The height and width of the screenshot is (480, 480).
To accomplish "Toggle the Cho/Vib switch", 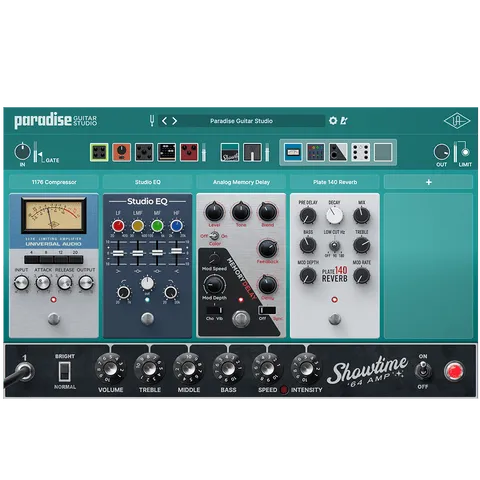I will pos(214,310).
